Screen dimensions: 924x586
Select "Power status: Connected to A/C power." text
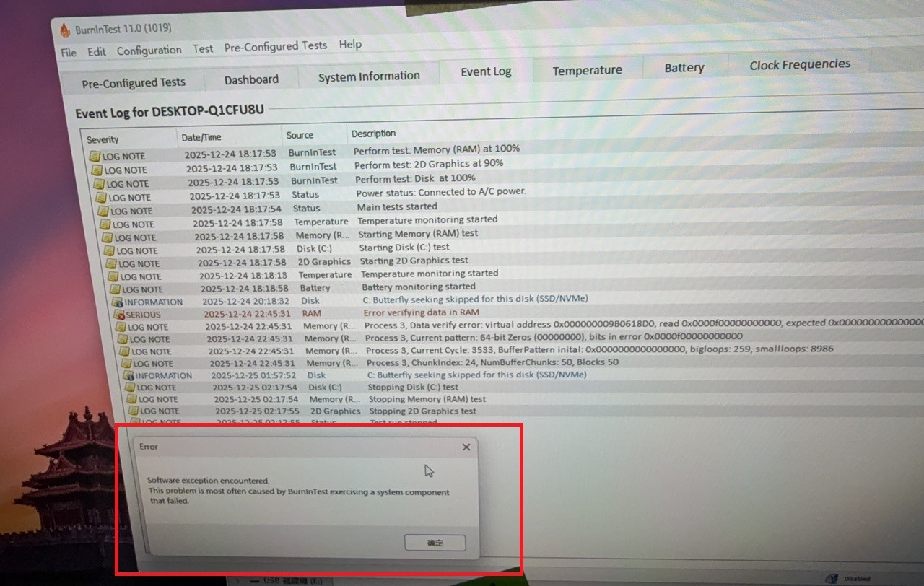click(x=441, y=193)
